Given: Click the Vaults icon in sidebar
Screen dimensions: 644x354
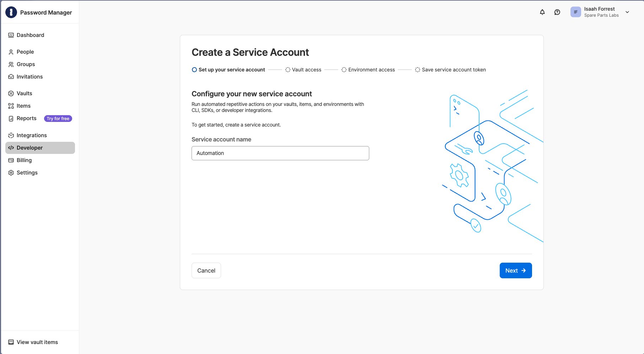Looking at the screenshot, I should pyautogui.click(x=11, y=93).
